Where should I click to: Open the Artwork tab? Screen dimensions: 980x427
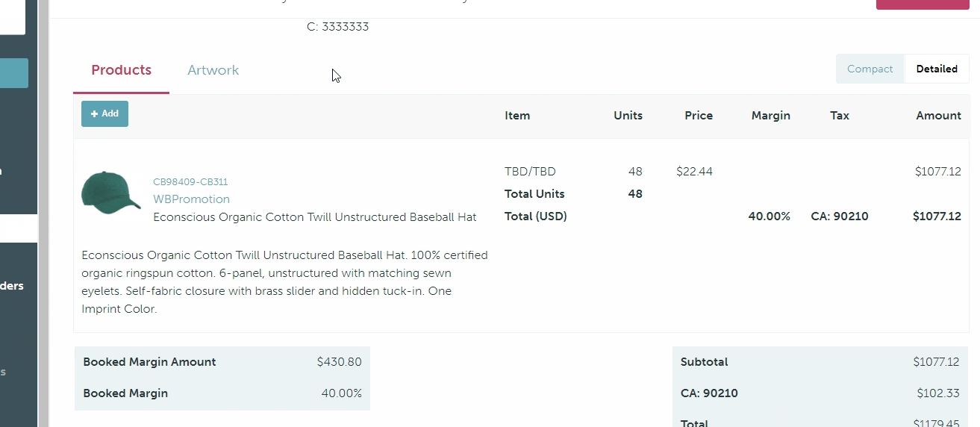[213, 70]
